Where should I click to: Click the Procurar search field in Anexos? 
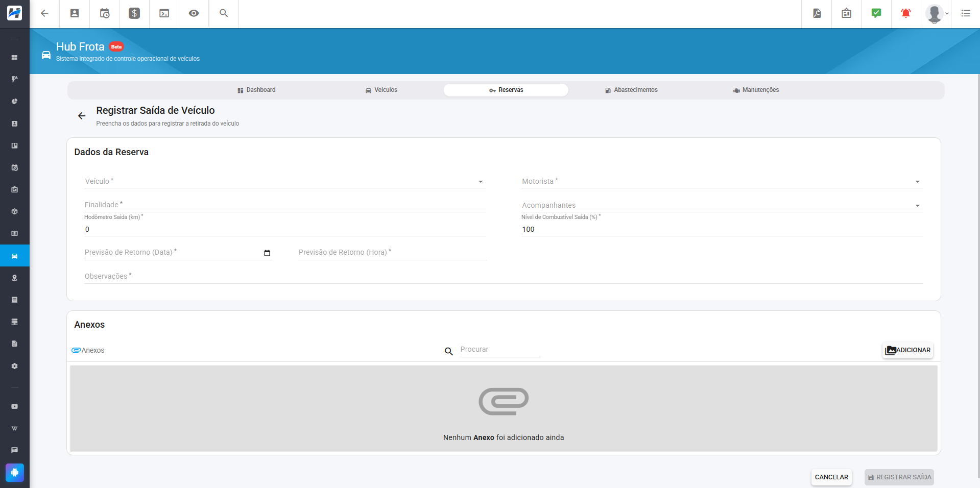coord(500,350)
